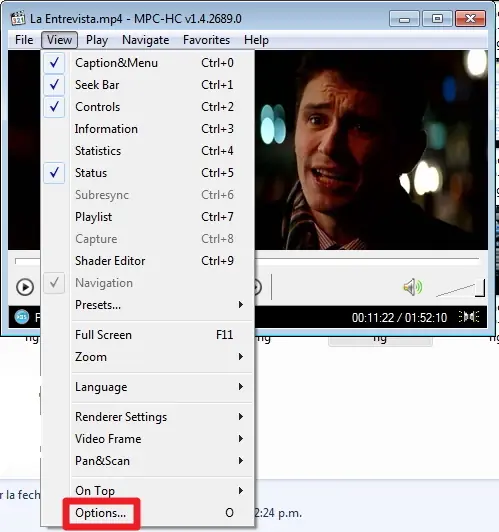The height and width of the screenshot is (532, 499).
Task: Toggle Status bar visibility
Action: 149,173
